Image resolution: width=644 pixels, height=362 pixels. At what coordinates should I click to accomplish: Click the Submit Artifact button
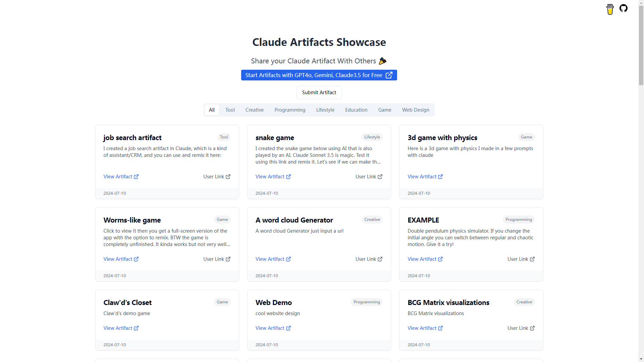[319, 93]
